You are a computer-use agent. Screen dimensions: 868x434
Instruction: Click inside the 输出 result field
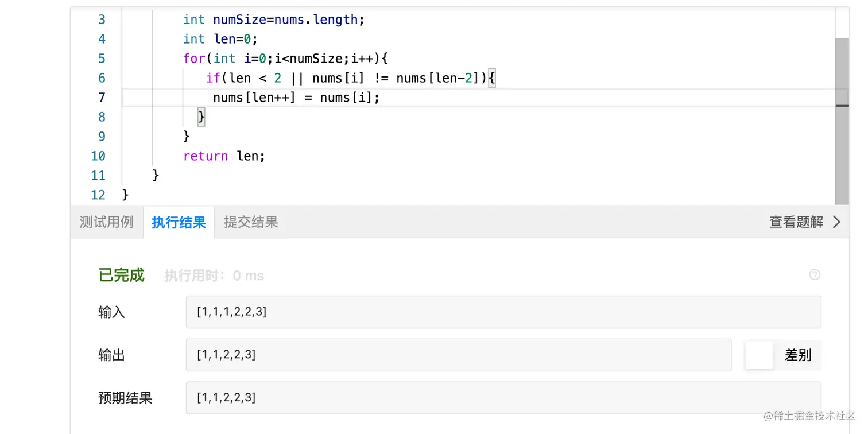click(x=458, y=355)
